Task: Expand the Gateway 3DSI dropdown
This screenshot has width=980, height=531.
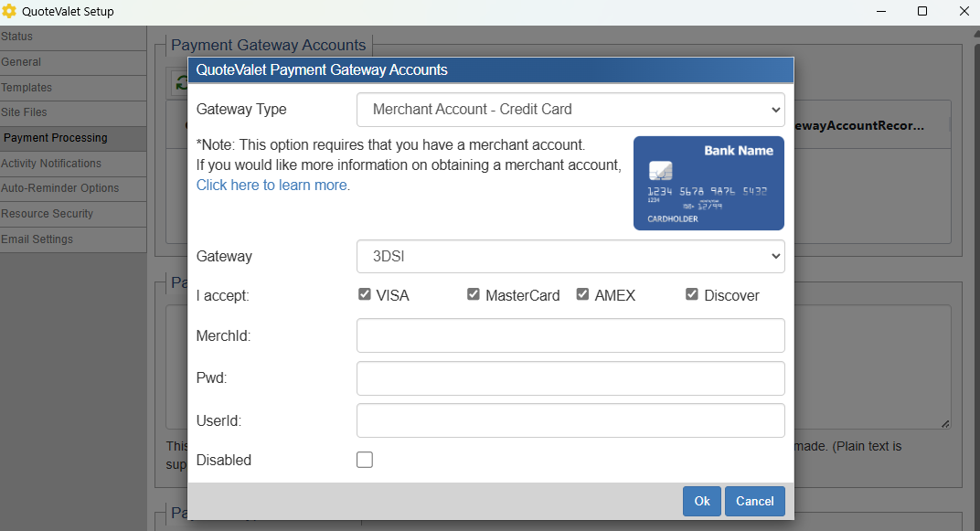Action: pyautogui.click(x=570, y=257)
